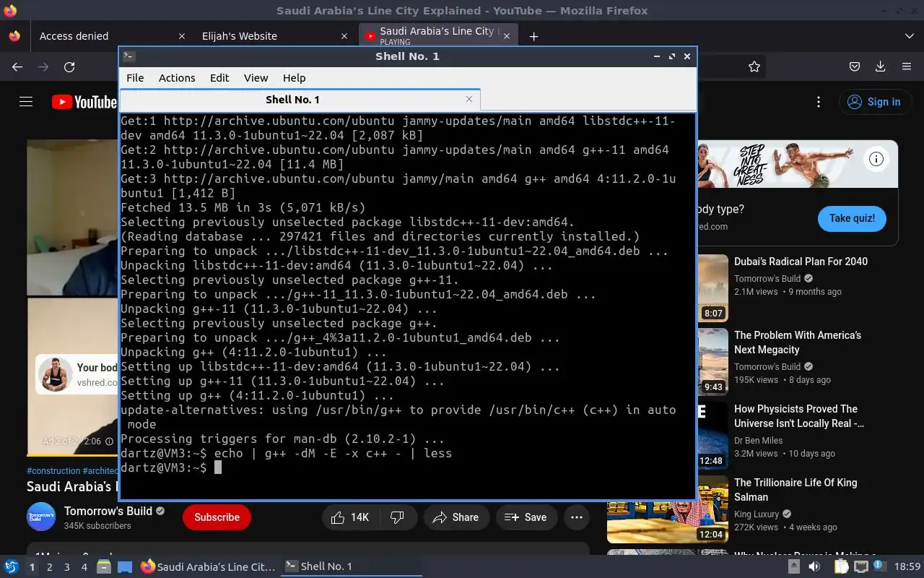List all tabs via the tab bar chevron

click(x=909, y=36)
